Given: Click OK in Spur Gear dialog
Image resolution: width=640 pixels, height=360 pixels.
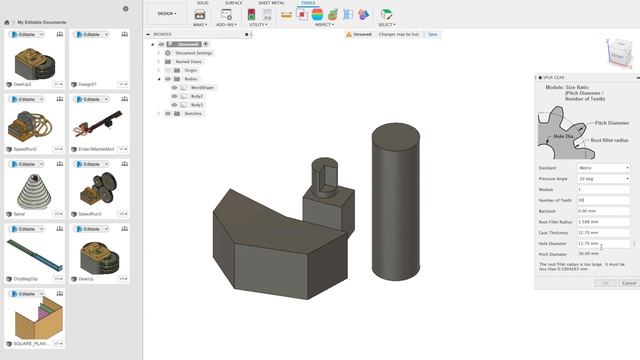Looking at the screenshot, I should (605, 283).
